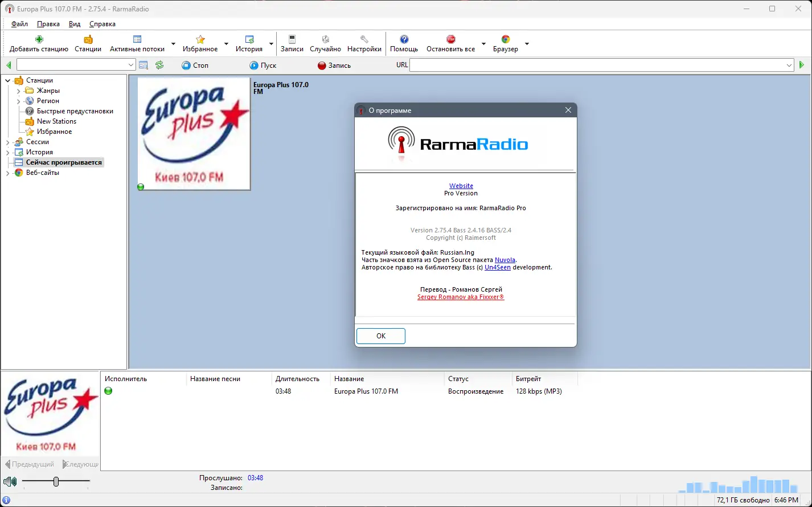Select Сейчас проигрывается in the tree
Screen dimensions: 812x507
(64, 162)
